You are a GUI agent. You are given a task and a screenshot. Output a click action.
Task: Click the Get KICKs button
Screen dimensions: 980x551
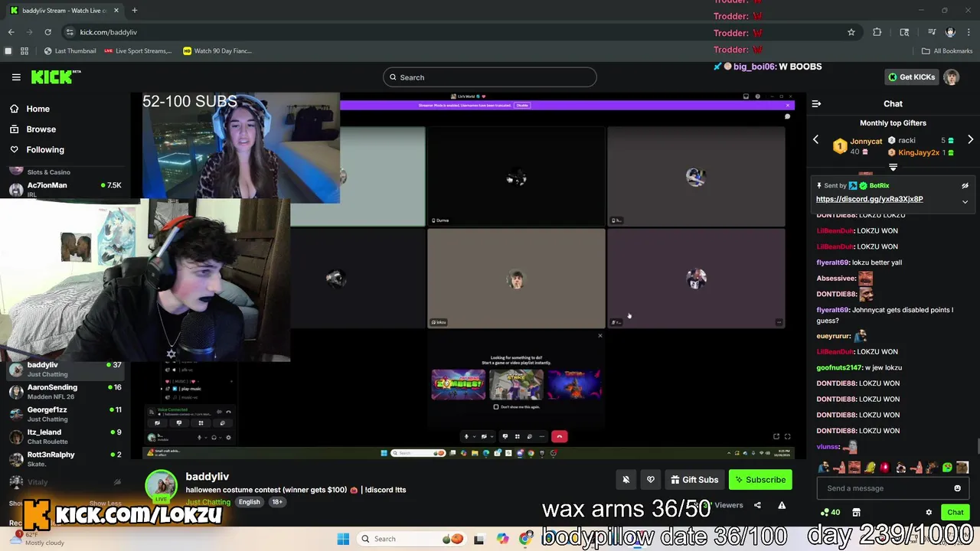pyautogui.click(x=911, y=77)
